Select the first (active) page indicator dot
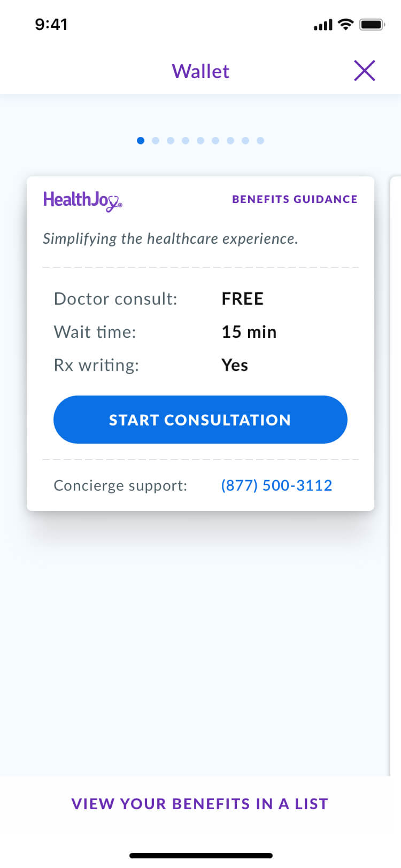Viewport: 401px width, 868px height. pyautogui.click(x=141, y=141)
